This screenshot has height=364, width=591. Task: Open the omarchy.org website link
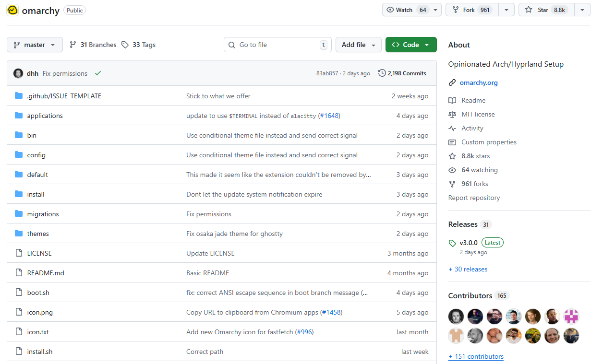point(479,82)
